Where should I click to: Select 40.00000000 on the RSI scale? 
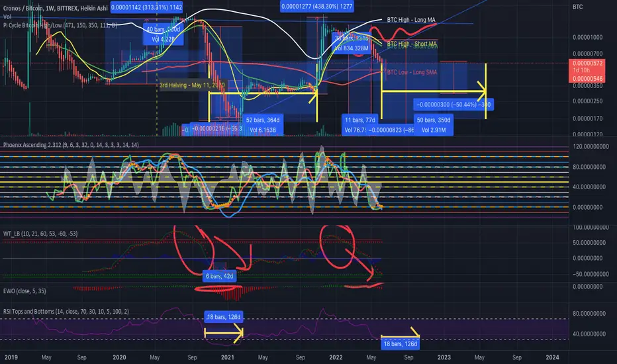[589, 334]
